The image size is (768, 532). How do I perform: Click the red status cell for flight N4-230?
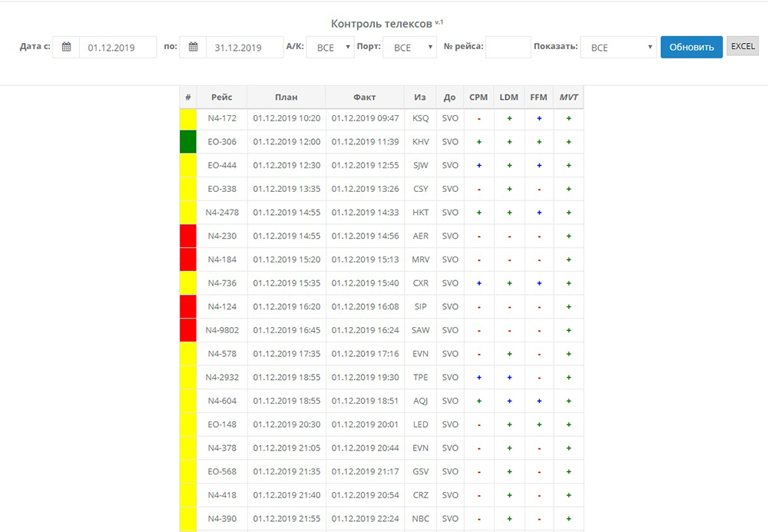click(x=188, y=236)
